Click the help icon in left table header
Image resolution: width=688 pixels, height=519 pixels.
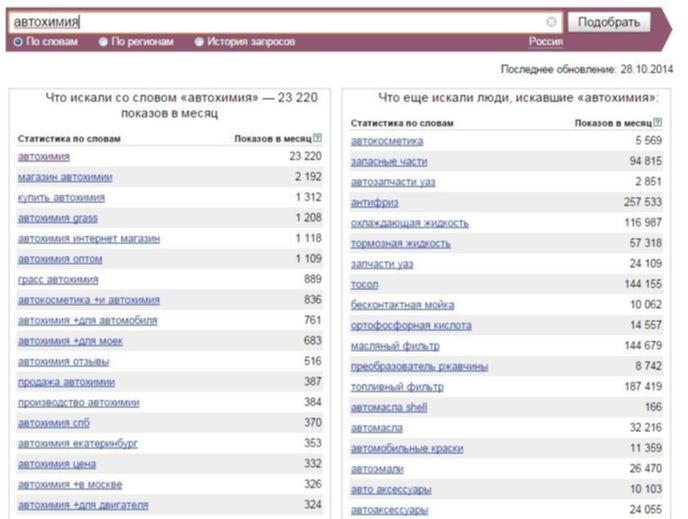point(317,138)
